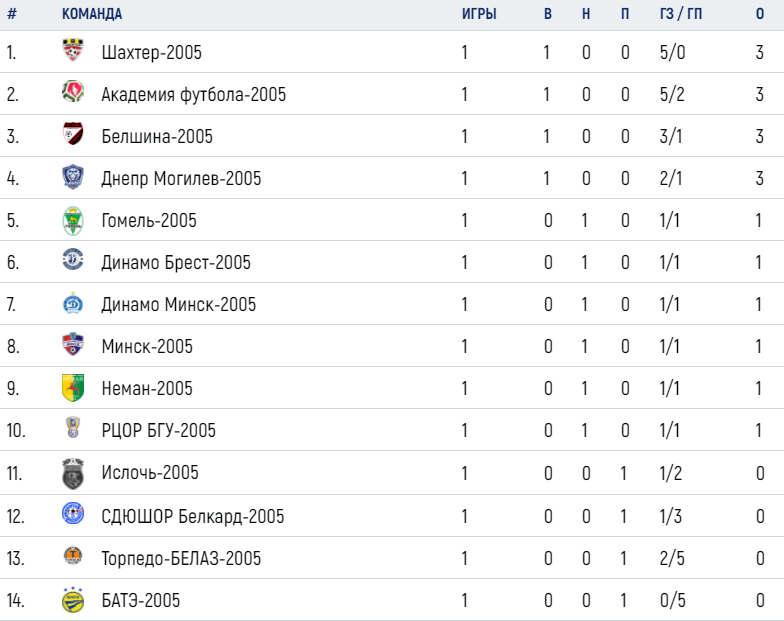
Task: Click the Торпедо-БЕЛАЗ-2005 emblem
Action: click(73, 556)
